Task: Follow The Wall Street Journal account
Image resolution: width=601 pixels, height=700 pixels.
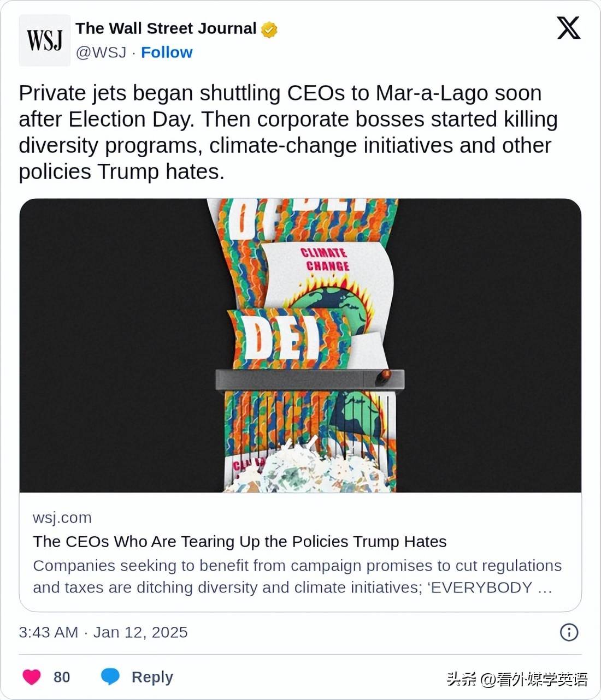Action: tap(167, 52)
